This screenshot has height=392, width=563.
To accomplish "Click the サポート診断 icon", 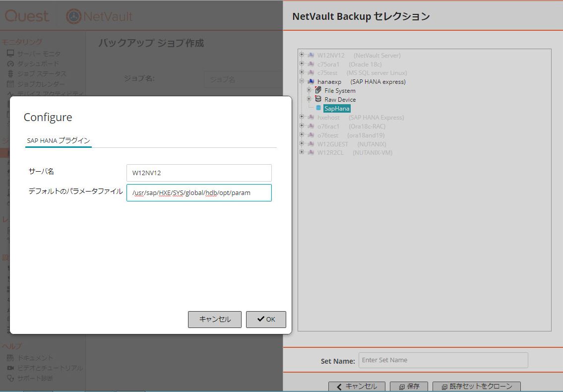I will pos(10,378).
